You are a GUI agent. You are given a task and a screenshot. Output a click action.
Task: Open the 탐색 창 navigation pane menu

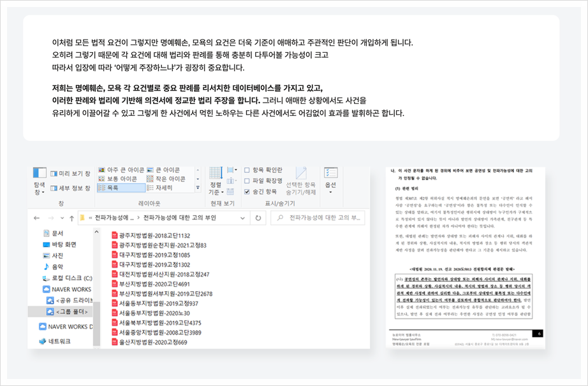(40, 181)
